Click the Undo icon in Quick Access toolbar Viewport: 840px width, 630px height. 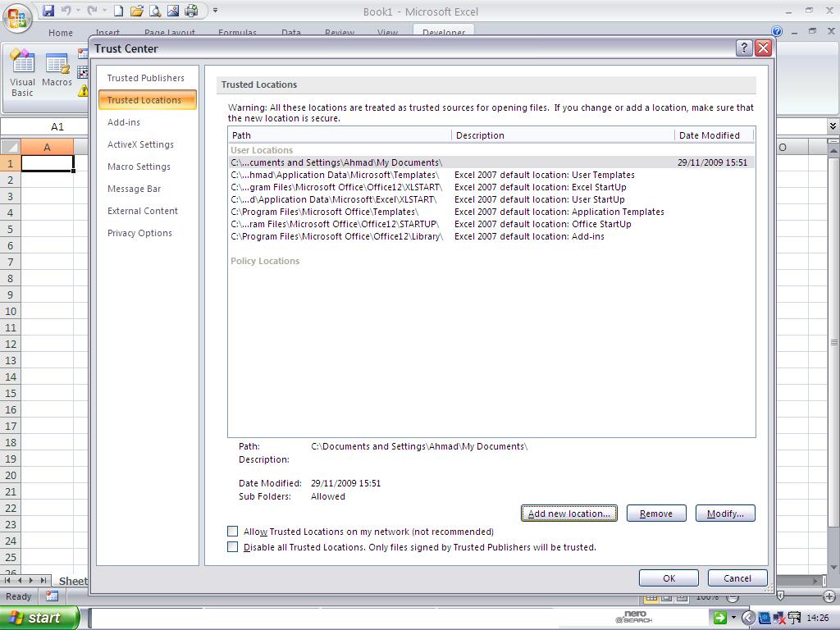point(66,10)
